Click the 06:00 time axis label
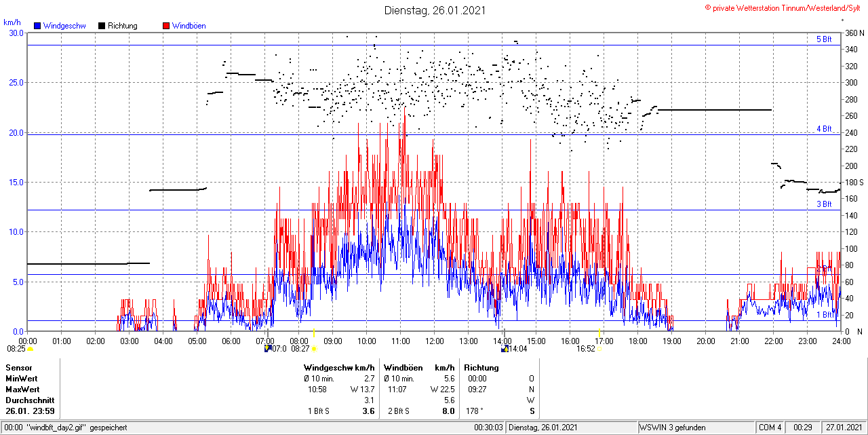The height and width of the screenshot is (435, 868). [x=231, y=341]
